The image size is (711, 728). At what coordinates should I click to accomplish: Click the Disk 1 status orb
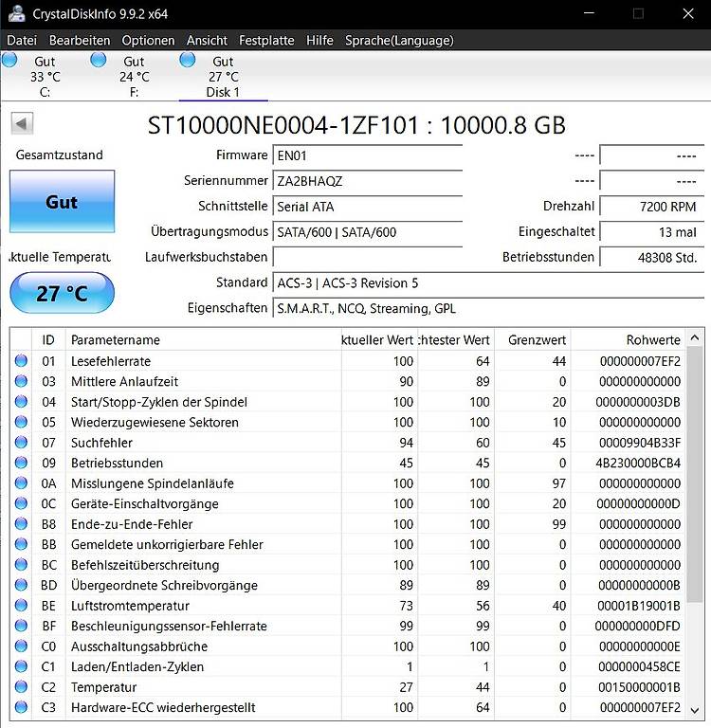[187, 60]
